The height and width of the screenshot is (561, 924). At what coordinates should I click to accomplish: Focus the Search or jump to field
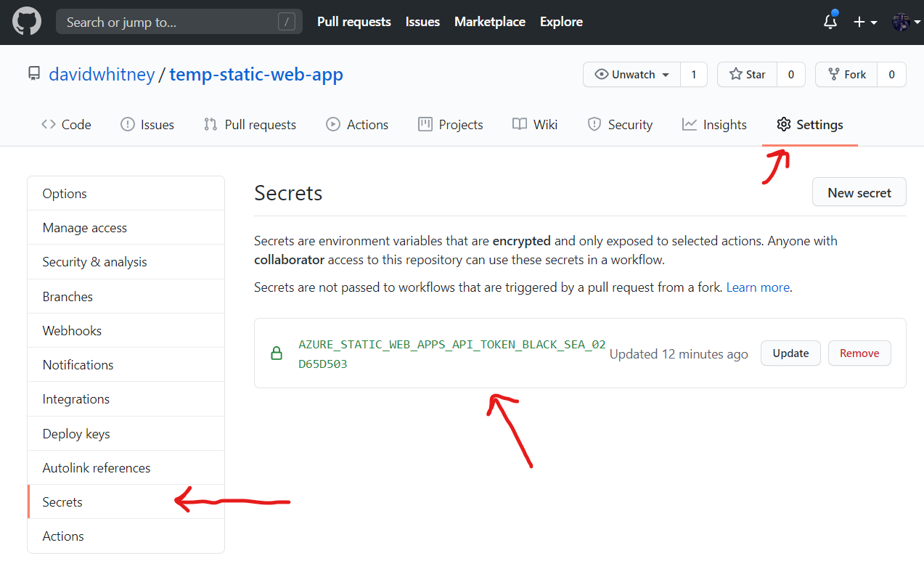pyautogui.click(x=179, y=22)
